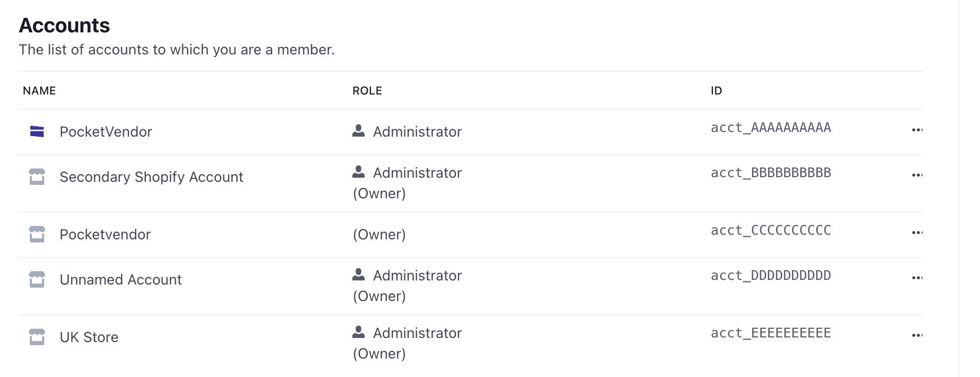Image resolution: width=980 pixels, height=377 pixels.
Task: Open more options menu for acct_EEEEEEEEEE
Action: click(917, 335)
